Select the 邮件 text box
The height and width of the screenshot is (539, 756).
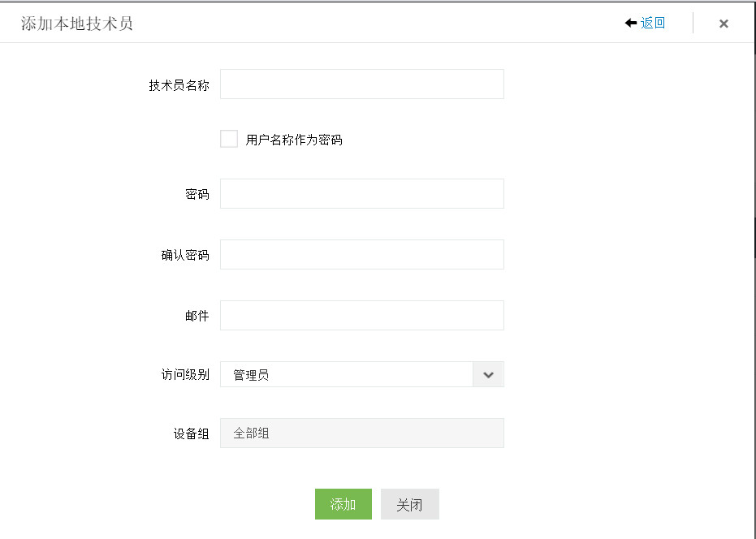(x=361, y=316)
